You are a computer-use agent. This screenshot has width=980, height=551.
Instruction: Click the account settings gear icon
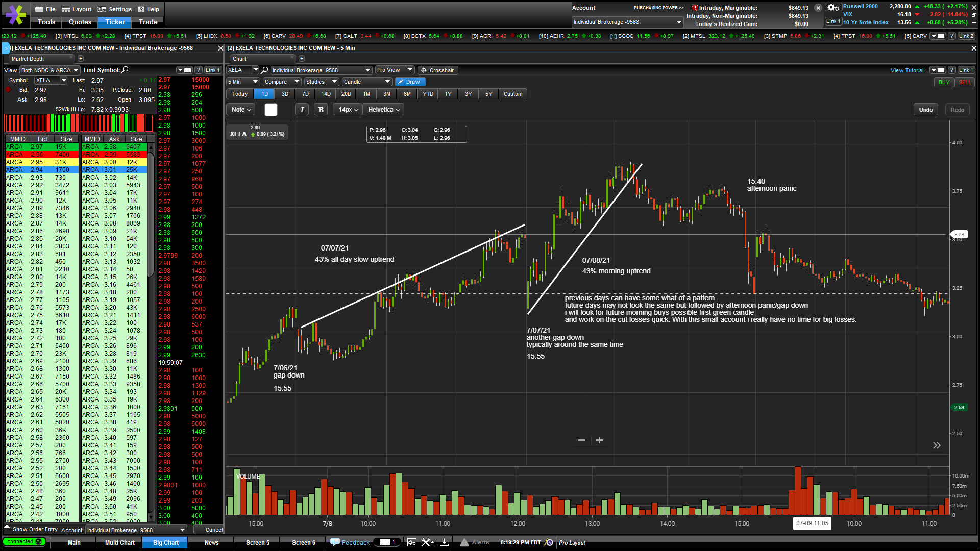tap(832, 7)
